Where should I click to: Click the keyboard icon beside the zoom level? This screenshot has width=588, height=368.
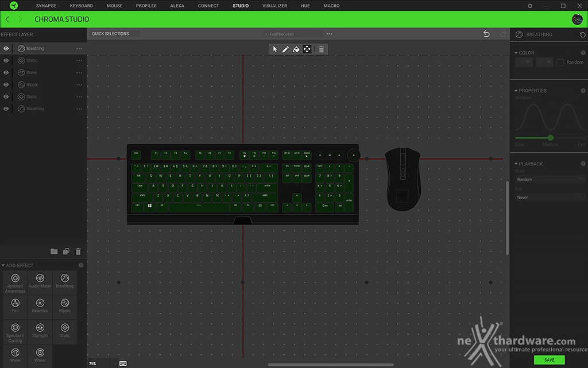point(123,363)
